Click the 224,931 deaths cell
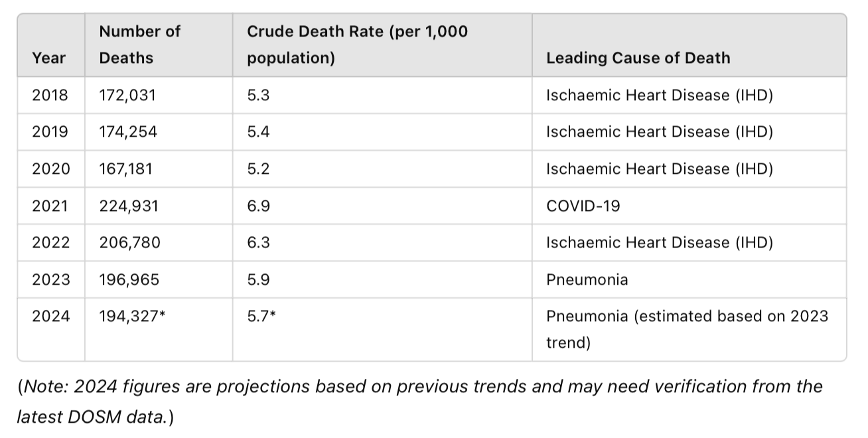The height and width of the screenshot is (438, 868). tap(129, 206)
